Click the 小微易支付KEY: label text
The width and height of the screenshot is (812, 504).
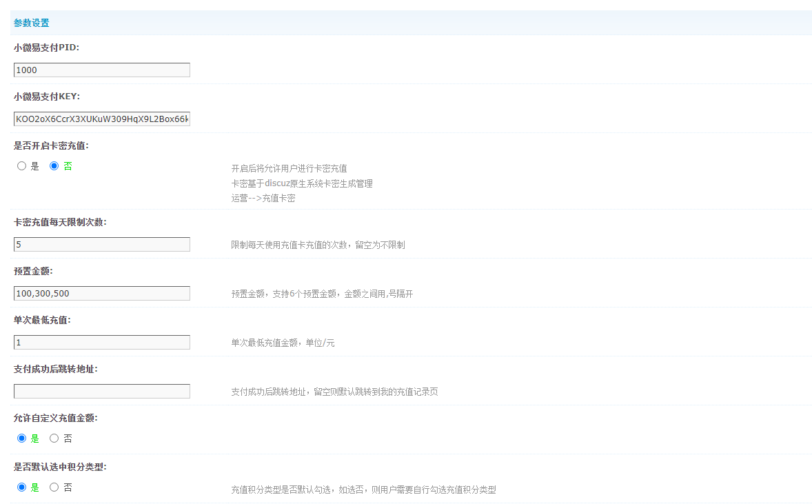(47, 97)
